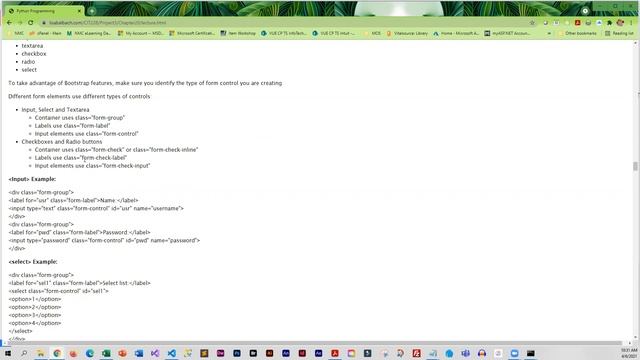
Task: Launch Excel from the taskbar
Action: pyautogui.click(x=106, y=353)
